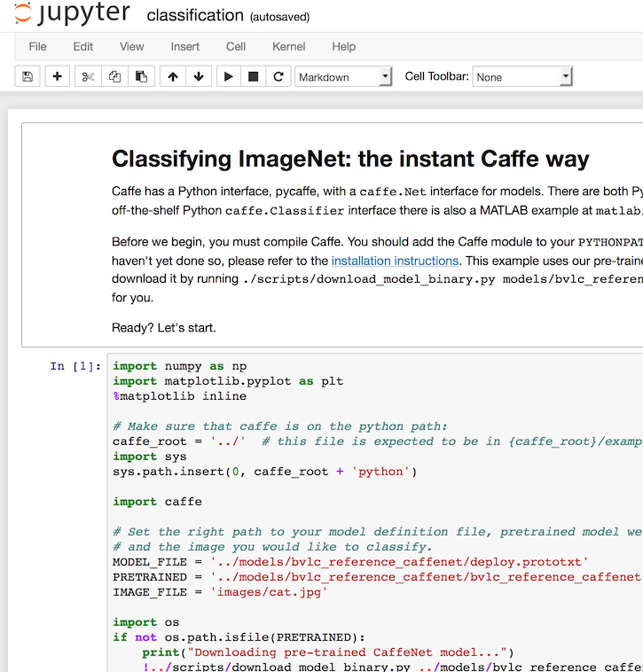Click the (autosaved) status text

click(280, 17)
